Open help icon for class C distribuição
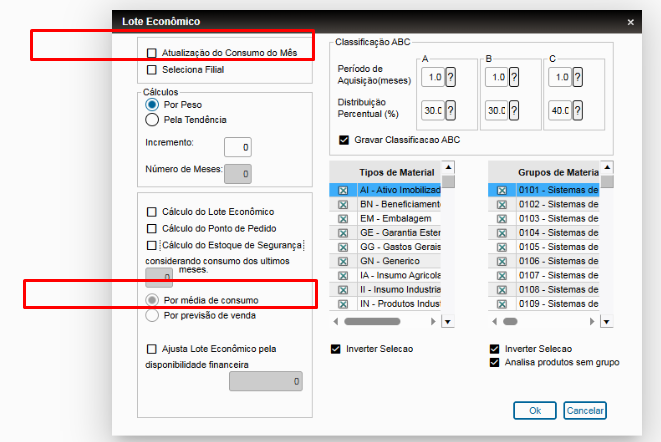 pyautogui.click(x=578, y=110)
